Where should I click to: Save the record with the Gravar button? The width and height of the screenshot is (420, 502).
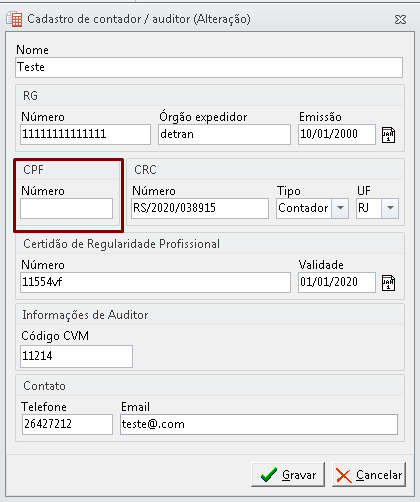[x=288, y=474]
